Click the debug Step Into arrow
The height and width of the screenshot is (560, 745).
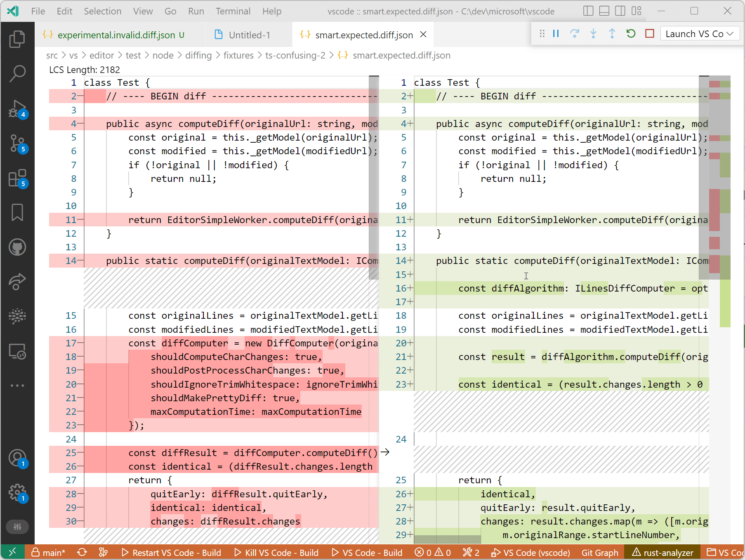pyautogui.click(x=593, y=34)
